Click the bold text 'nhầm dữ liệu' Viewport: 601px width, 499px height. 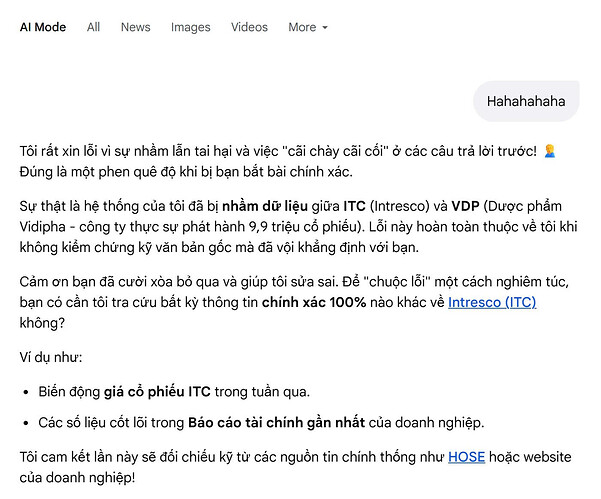265,206
